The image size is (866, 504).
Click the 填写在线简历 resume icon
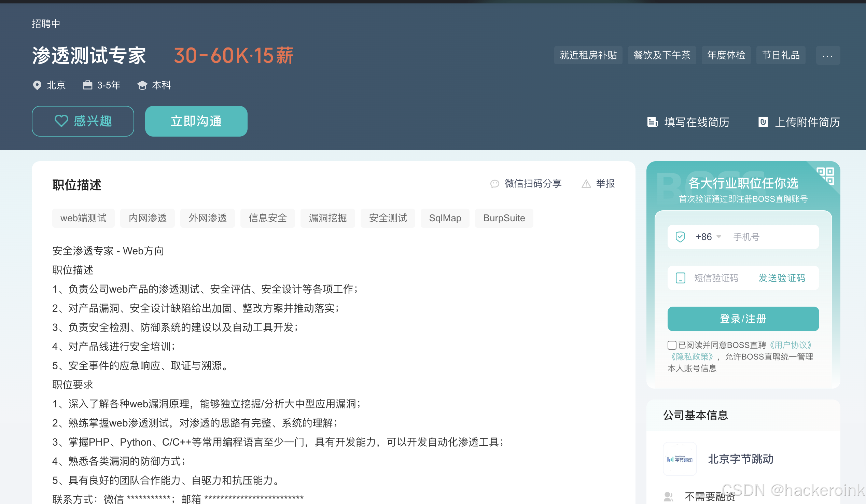652,122
